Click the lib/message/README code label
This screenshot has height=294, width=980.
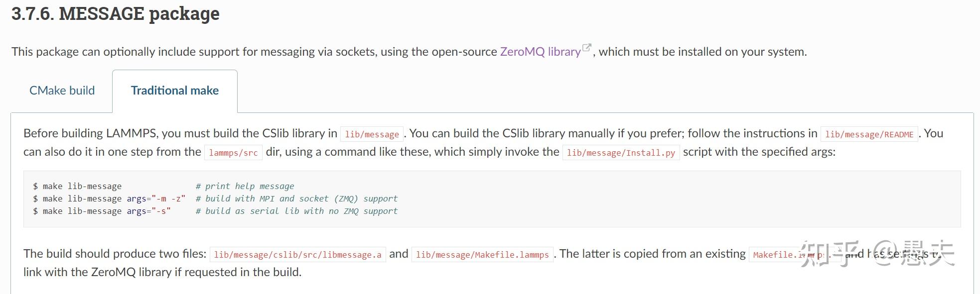[x=869, y=134]
